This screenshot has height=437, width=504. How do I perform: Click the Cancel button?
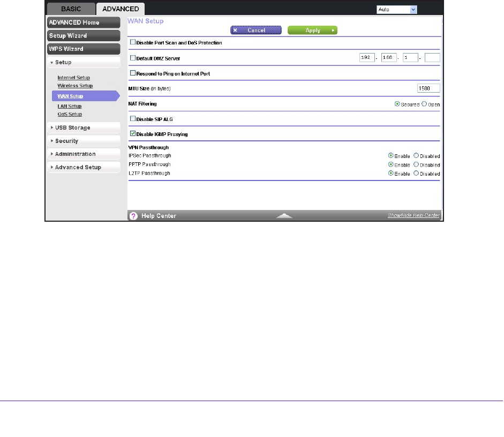[256, 30]
